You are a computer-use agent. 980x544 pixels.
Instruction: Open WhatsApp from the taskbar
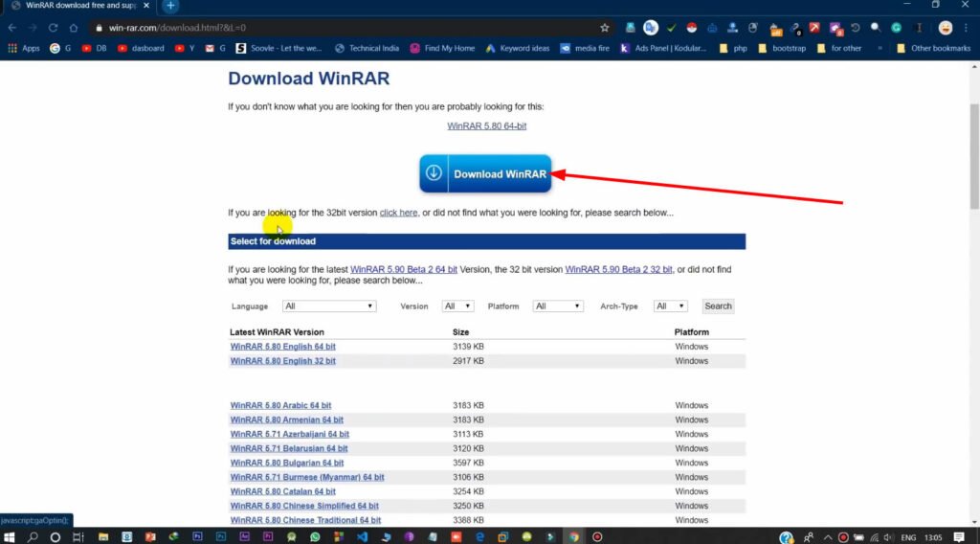click(x=315, y=537)
